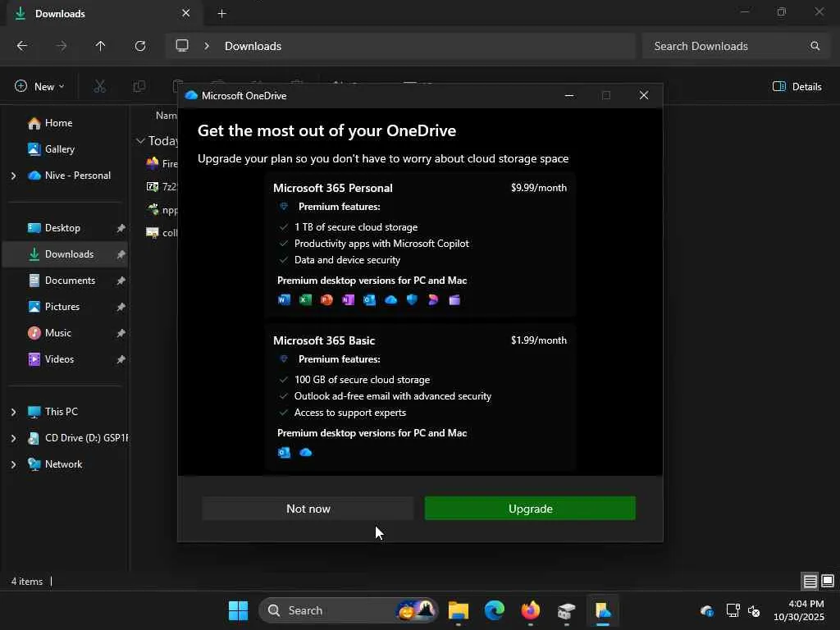Click the Microsoft 365 Basic plan title
Viewport: 840px width, 630px height.
323,340
